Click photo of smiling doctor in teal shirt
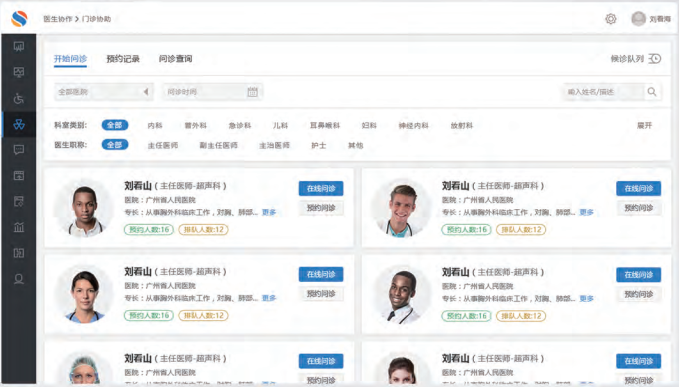The image size is (679, 387). pyautogui.click(x=402, y=209)
